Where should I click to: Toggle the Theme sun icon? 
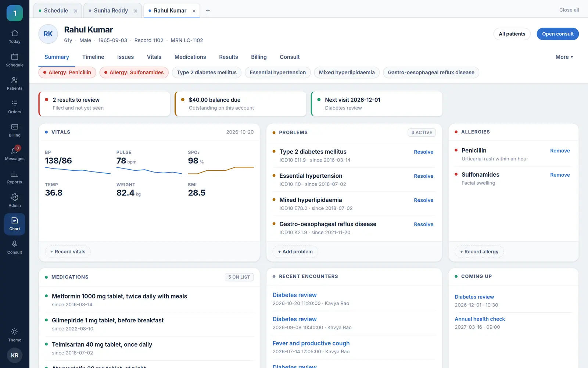coord(15,335)
